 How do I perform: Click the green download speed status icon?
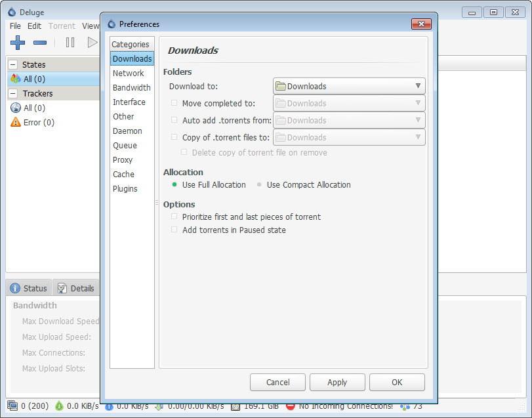pos(60,406)
